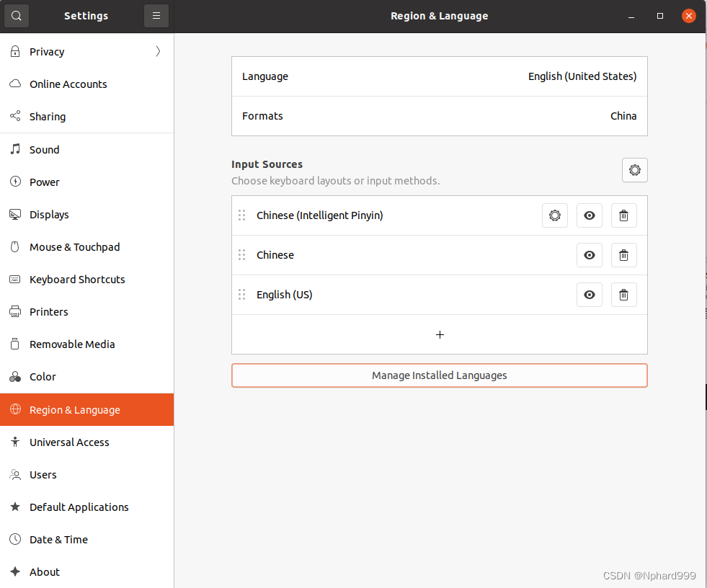Open Users settings from sidebar

coord(43,474)
